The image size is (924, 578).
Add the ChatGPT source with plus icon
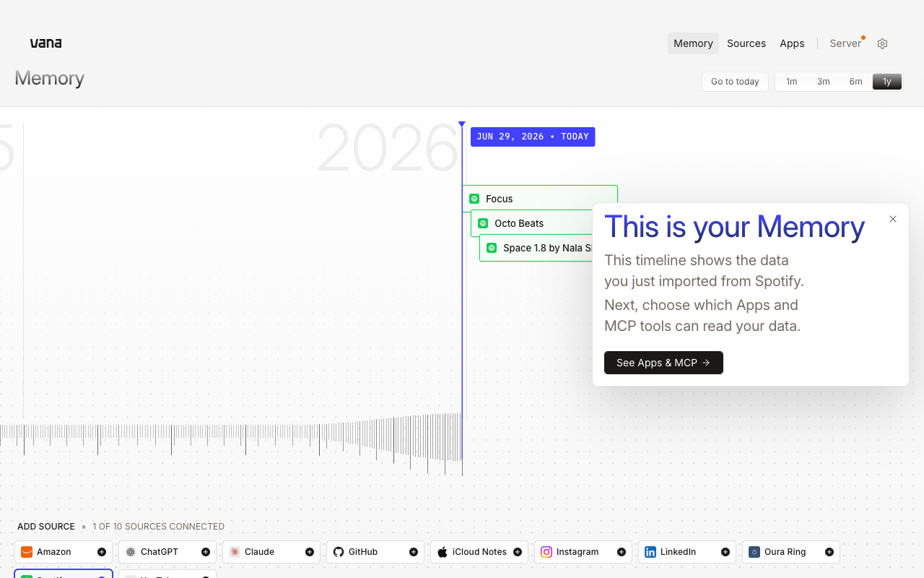(206, 552)
